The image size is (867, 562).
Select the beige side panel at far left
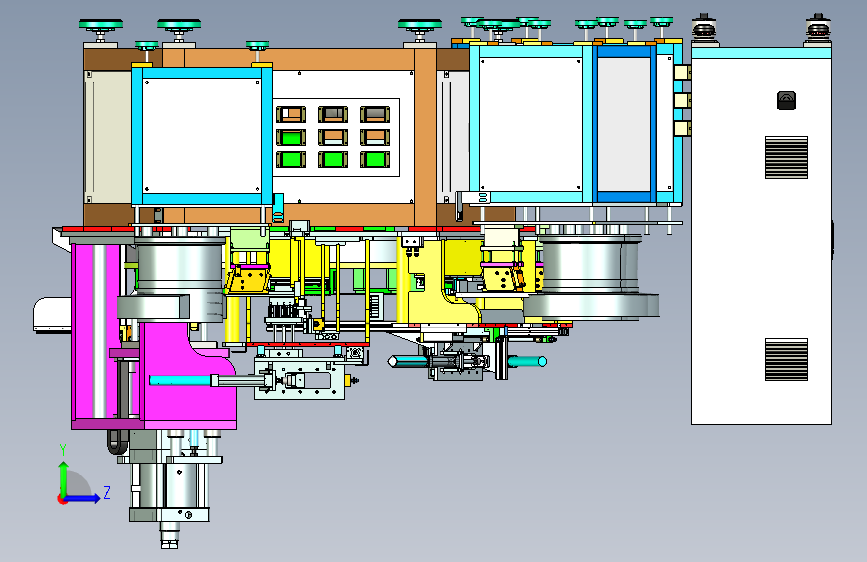[x=107, y=137]
